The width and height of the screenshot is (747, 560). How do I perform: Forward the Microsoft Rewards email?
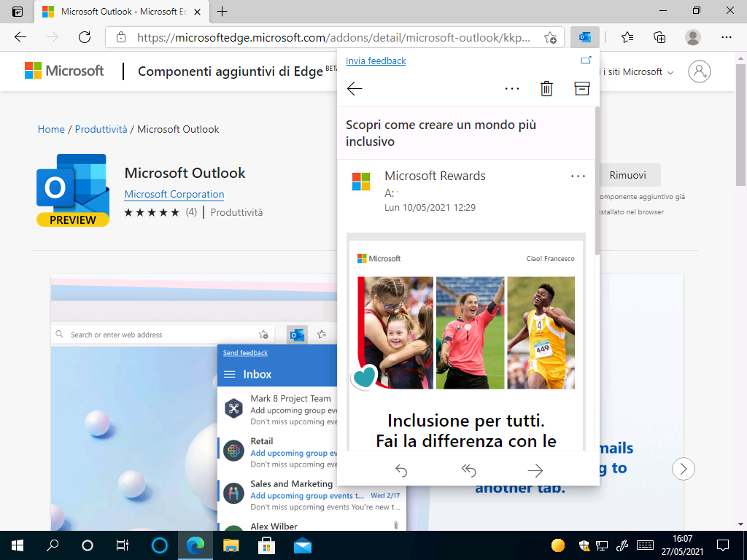coord(535,470)
